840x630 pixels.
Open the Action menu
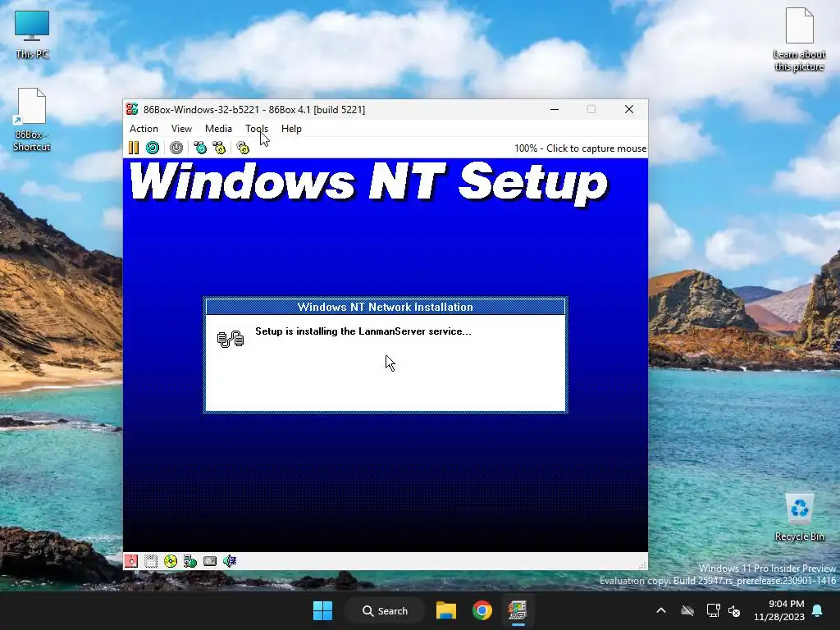tap(144, 129)
